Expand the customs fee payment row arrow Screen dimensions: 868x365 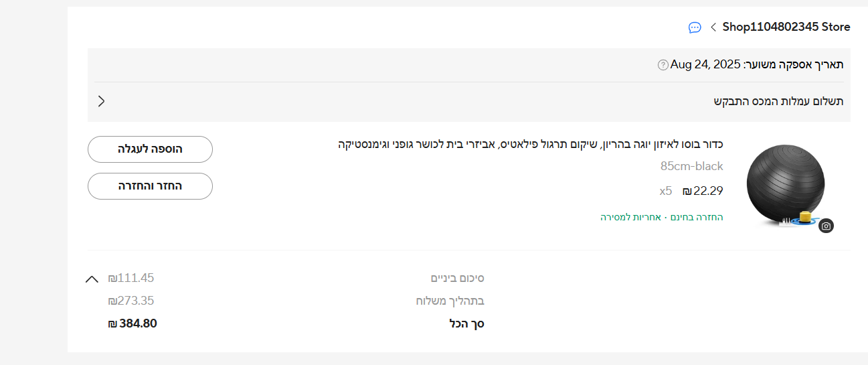coord(102,101)
